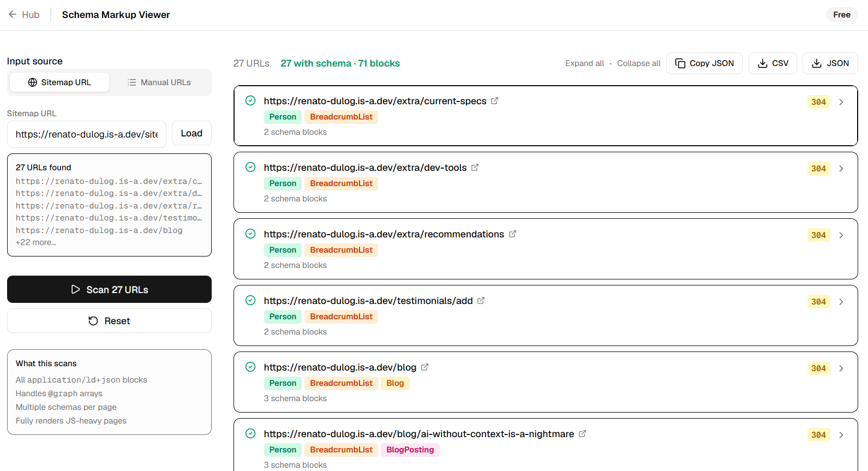868x471 pixels.
Task: Expand the current-specs result card
Action: [841, 102]
